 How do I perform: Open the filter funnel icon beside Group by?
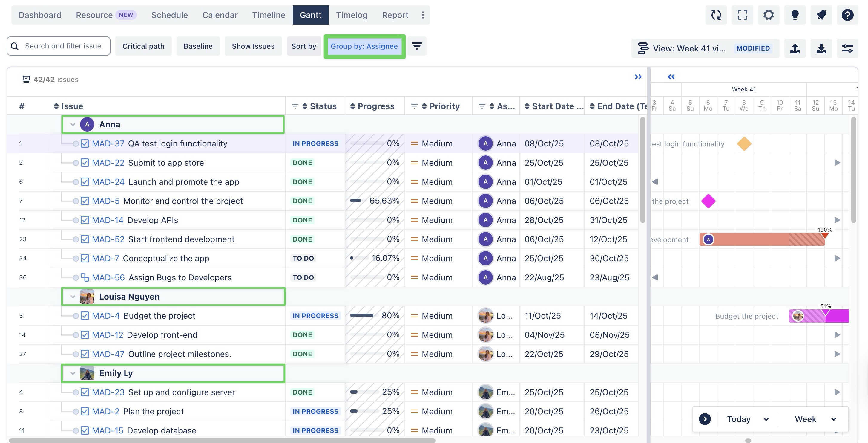[x=417, y=46]
